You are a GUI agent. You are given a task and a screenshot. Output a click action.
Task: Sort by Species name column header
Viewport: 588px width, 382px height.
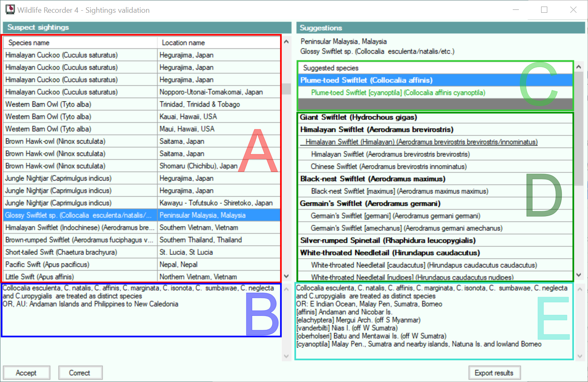click(x=80, y=43)
